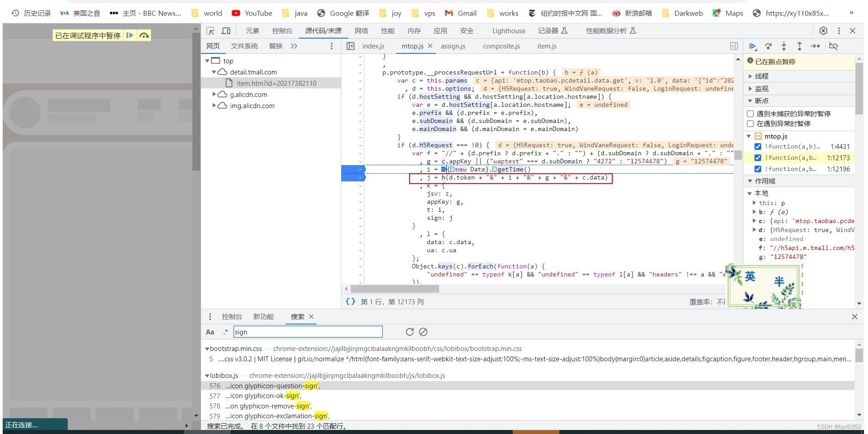Toggle the debugger sidebar icon
868x434 pixels.
pyautogui.click(x=734, y=46)
